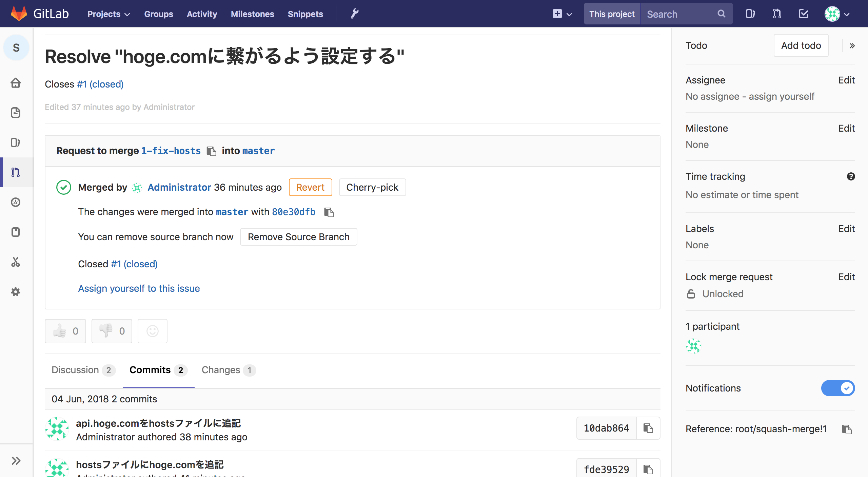This screenshot has height=477, width=868.
Task: Open the Projects dropdown menu
Action: point(108,14)
